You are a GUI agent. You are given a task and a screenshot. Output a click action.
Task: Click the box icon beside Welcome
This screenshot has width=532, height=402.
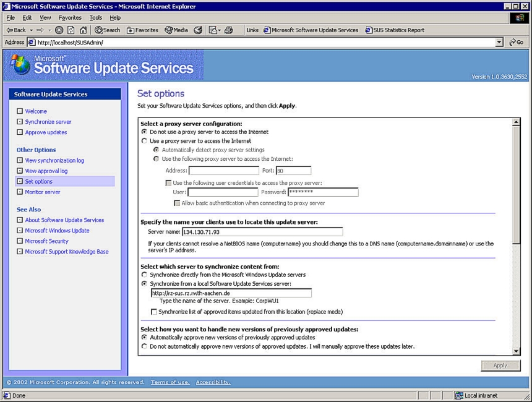tap(20, 111)
